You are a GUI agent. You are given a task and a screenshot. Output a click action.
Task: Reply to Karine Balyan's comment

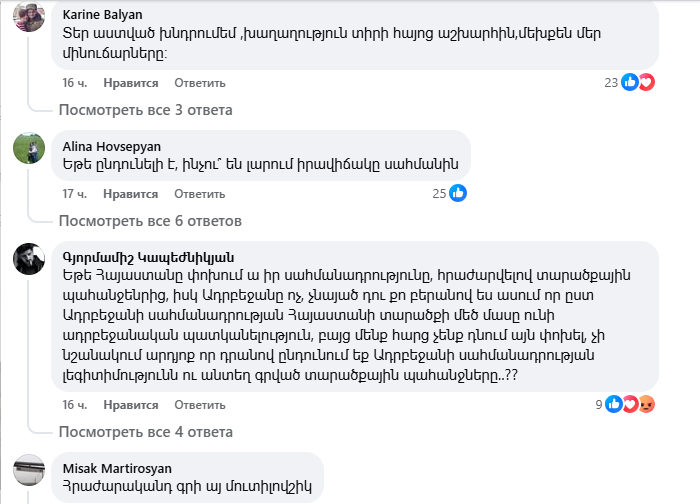[200, 82]
